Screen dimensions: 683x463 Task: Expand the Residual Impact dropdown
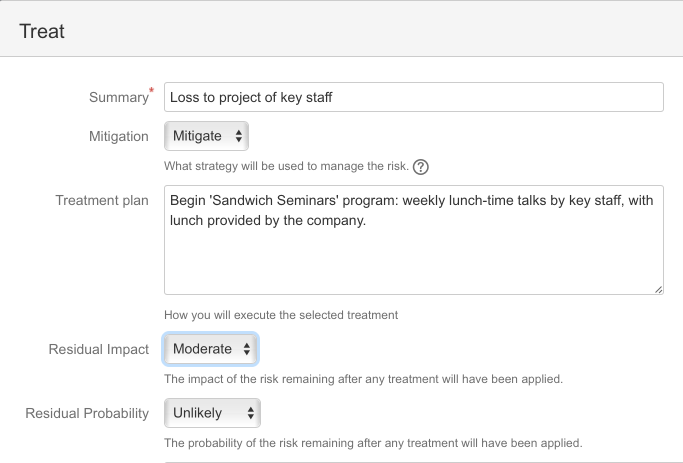point(211,349)
